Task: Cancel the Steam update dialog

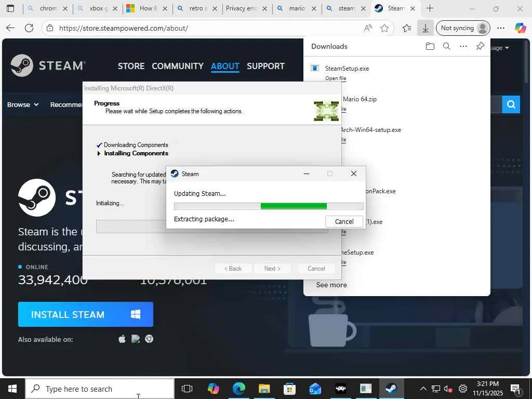Action: [344, 221]
